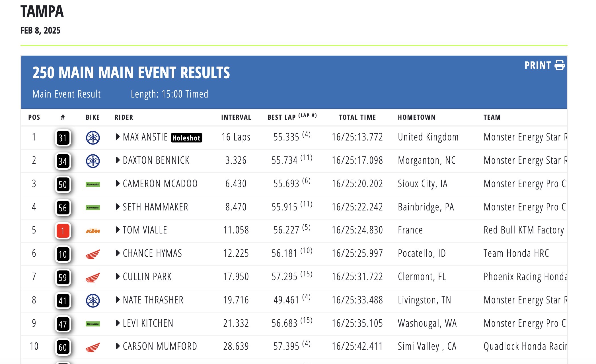Click the Honda logo in Carson Mumford's row

coord(93,347)
